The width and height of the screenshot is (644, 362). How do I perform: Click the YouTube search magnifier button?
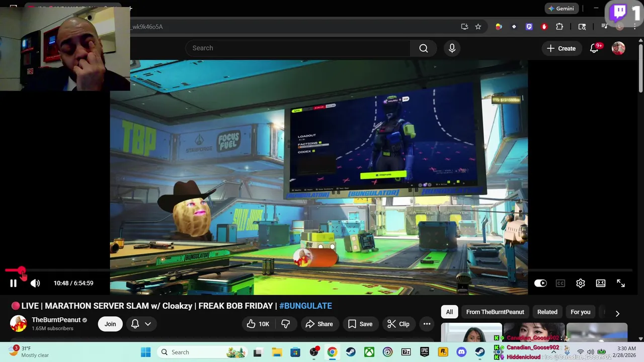[424, 48]
